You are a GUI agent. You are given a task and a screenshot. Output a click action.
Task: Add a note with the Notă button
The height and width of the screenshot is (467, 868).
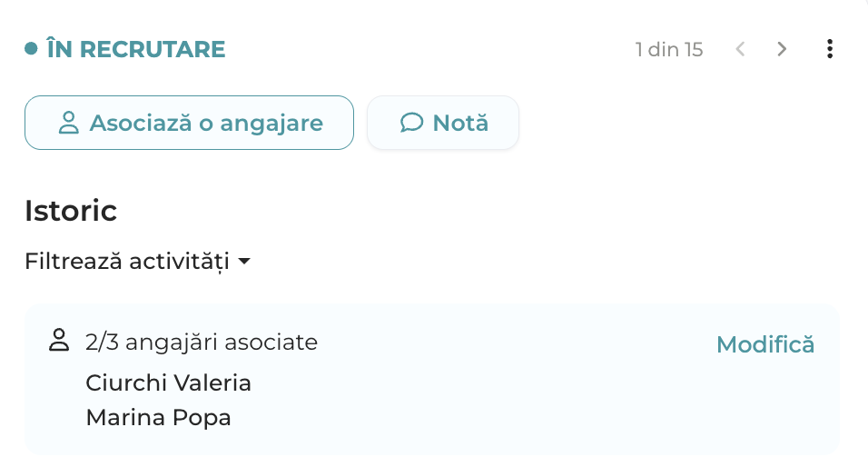click(443, 123)
